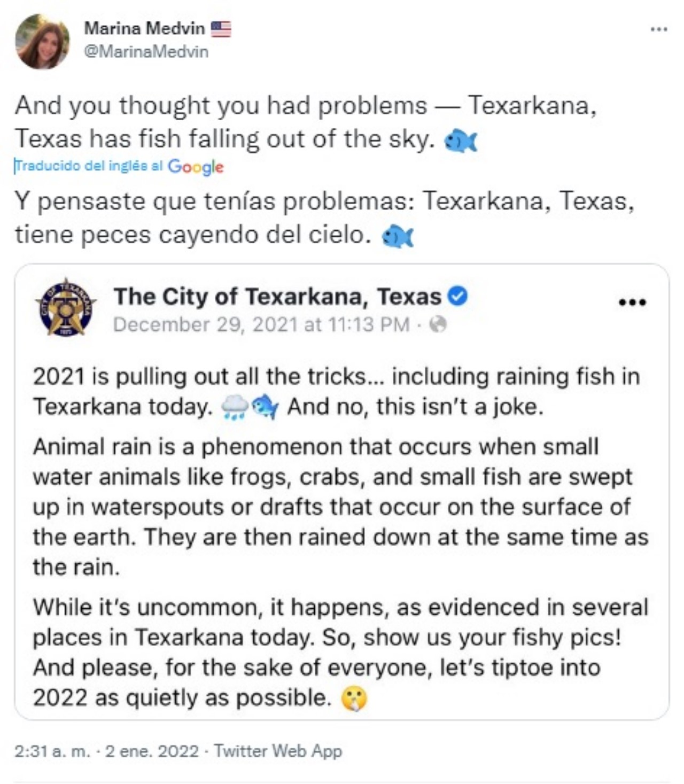Click the fish emoji after 'cielo.'

(x=398, y=236)
